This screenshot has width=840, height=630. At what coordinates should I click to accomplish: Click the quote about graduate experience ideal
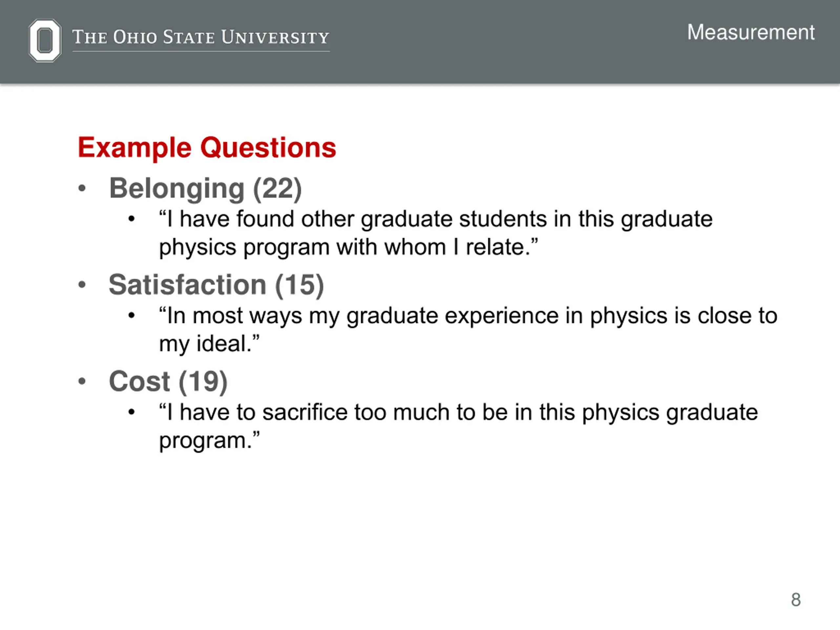click(468, 330)
